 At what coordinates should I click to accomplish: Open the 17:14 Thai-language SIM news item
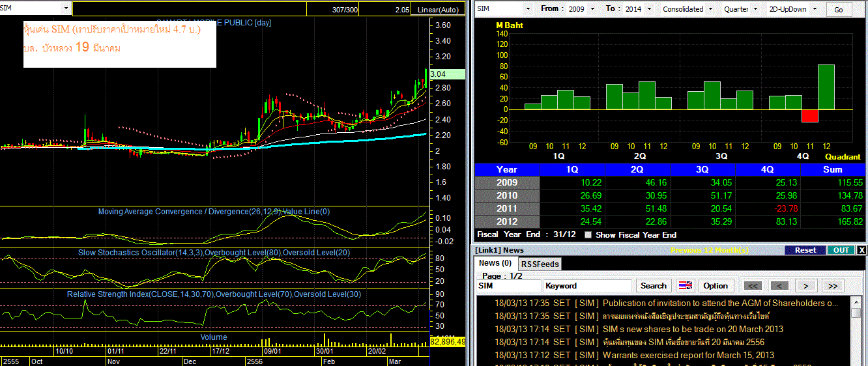tap(683, 342)
